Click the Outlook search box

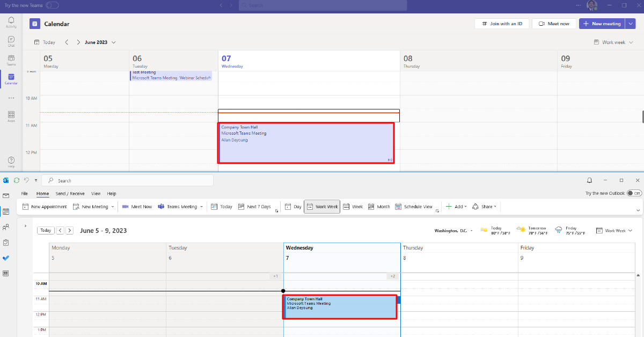(x=127, y=180)
